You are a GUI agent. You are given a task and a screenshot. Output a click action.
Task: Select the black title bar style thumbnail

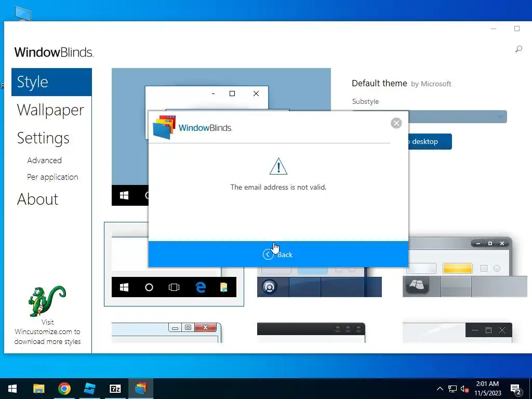click(x=311, y=332)
